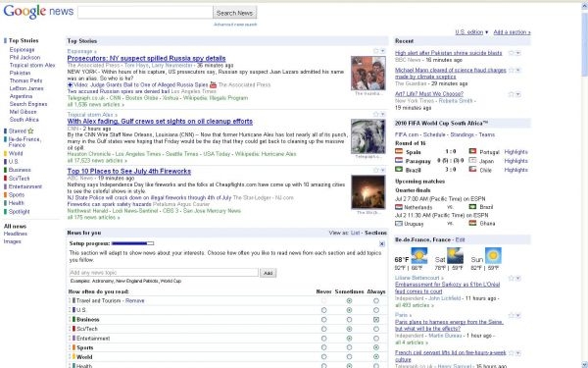Open the U.S. edition dropdown
Viewport: 588px width, 368px height.
(x=471, y=32)
